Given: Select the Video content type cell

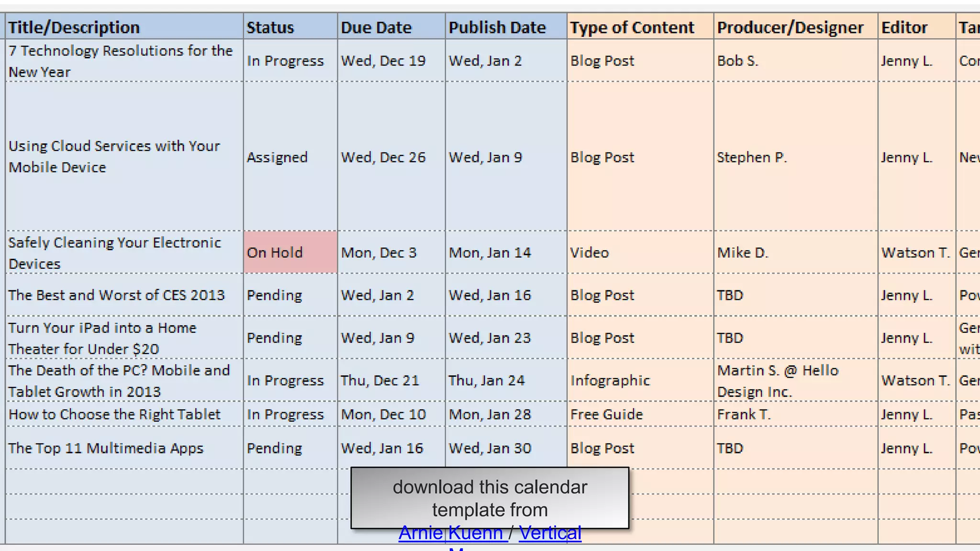Looking at the screenshot, I should (x=590, y=253).
